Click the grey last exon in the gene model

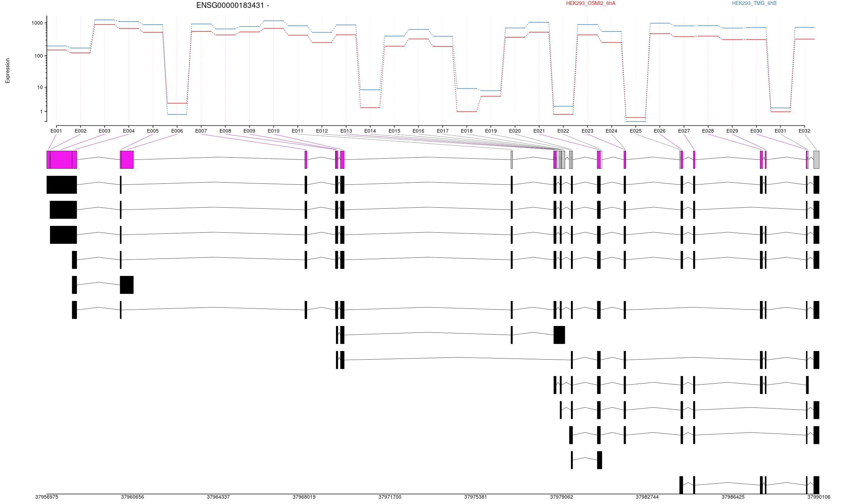pos(816,160)
